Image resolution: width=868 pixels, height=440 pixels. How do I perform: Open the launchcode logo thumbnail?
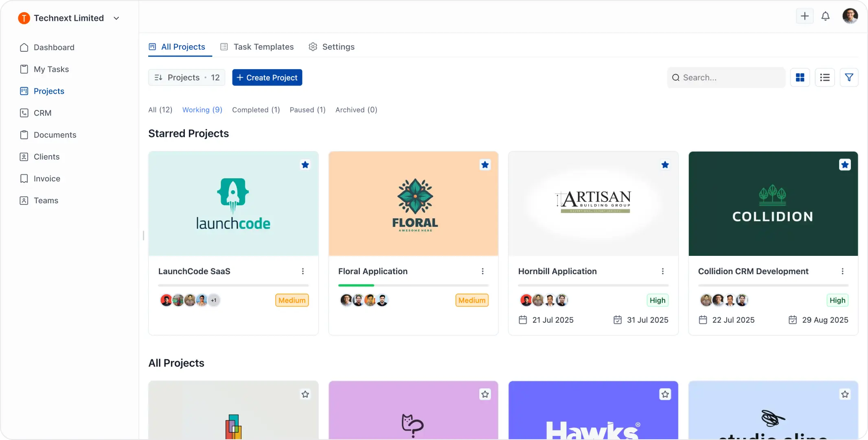(233, 204)
